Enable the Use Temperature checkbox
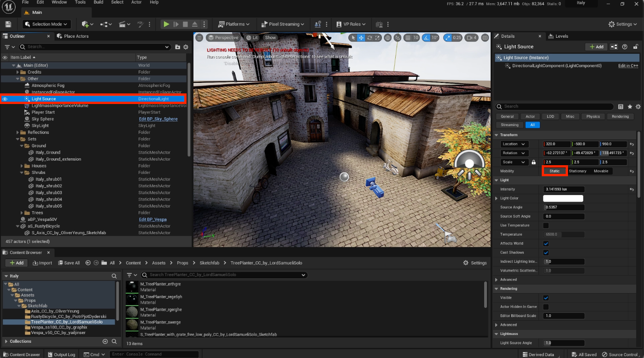 (x=546, y=225)
